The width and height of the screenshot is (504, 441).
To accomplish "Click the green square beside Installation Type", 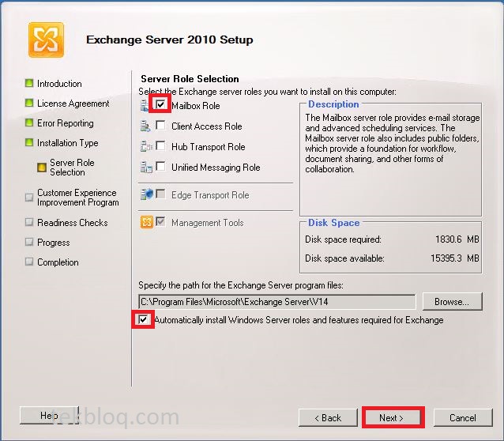I will pyautogui.click(x=29, y=142).
